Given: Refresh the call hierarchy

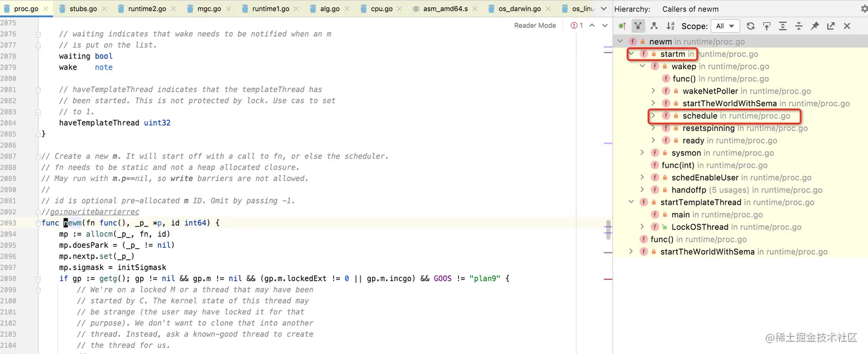Looking at the screenshot, I should pos(750,26).
